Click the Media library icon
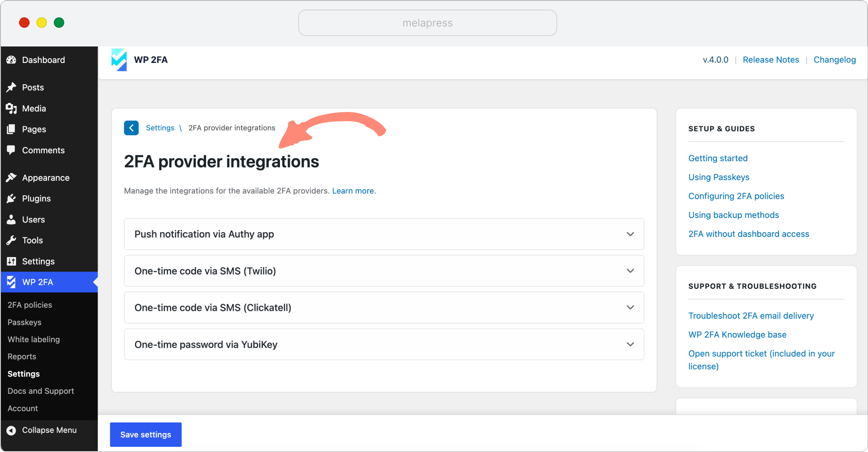The image size is (868, 452). [x=11, y=109]
